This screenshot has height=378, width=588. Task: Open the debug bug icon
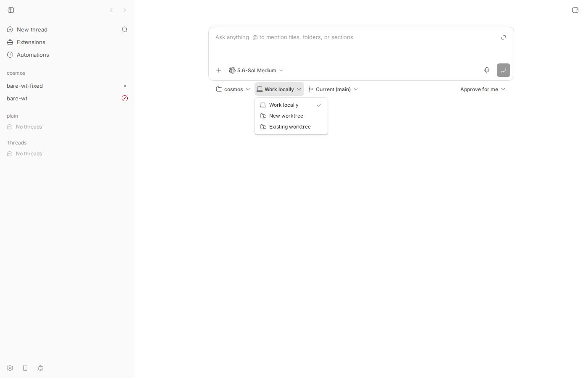[40, 368]
